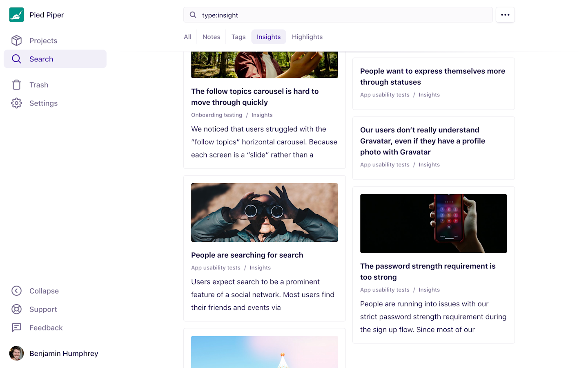
Task: Switch to the Notes tab
Action: point(211,37)
